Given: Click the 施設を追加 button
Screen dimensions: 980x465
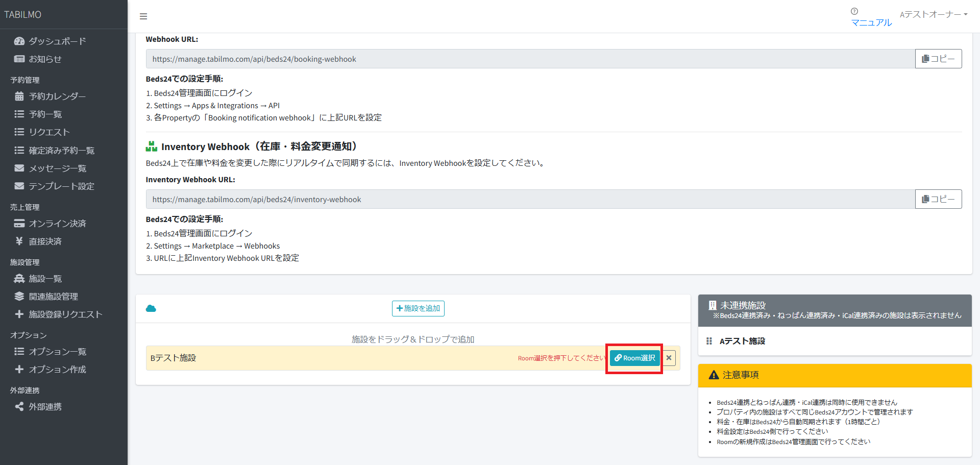Looking at the screenshot, I should coord(418,308).
